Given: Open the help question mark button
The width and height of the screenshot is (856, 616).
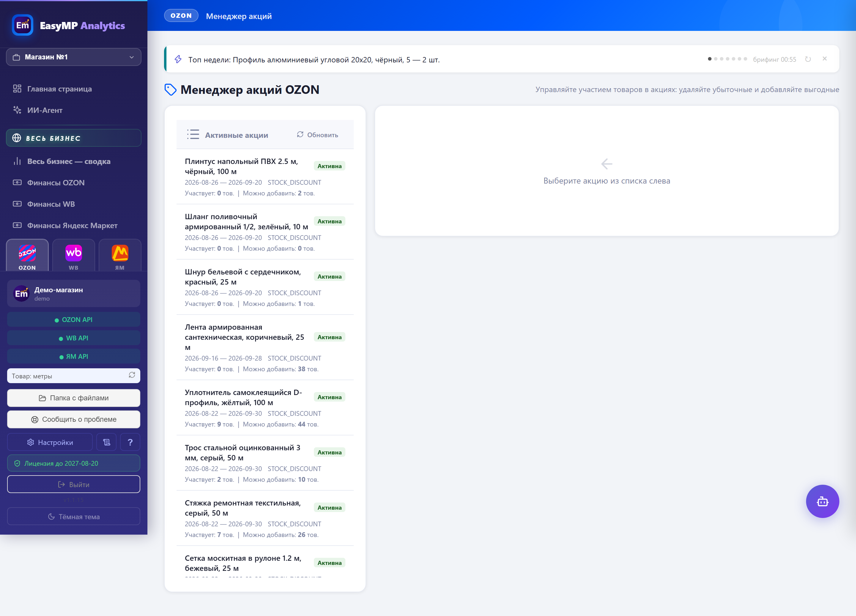Looking at the screenshot, I should point(130,442).
